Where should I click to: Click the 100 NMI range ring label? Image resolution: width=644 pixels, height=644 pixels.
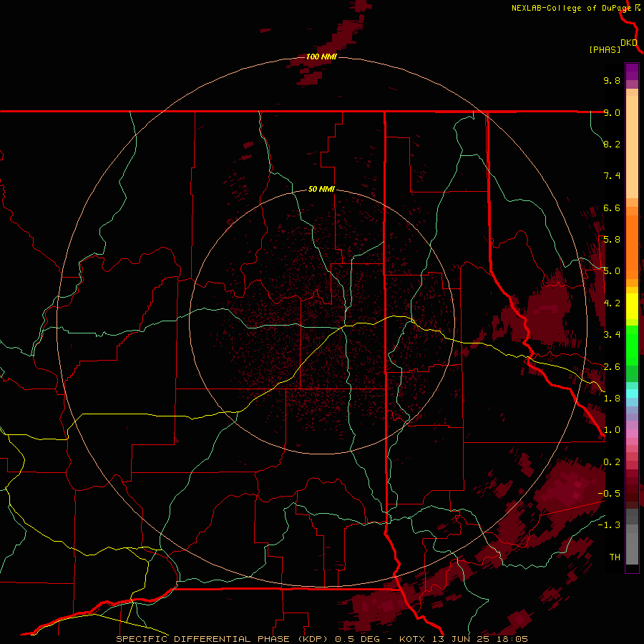point(321,57)
